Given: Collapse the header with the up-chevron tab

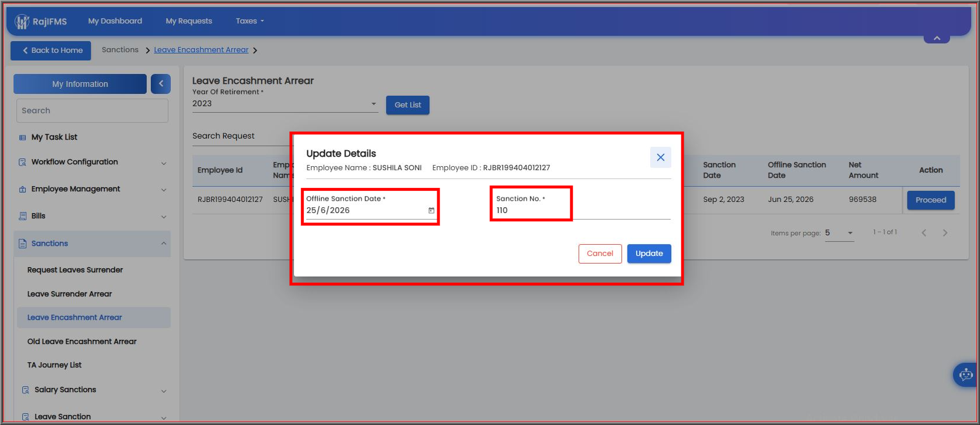Looking at the screenshot, I should [x=937, y=38].
